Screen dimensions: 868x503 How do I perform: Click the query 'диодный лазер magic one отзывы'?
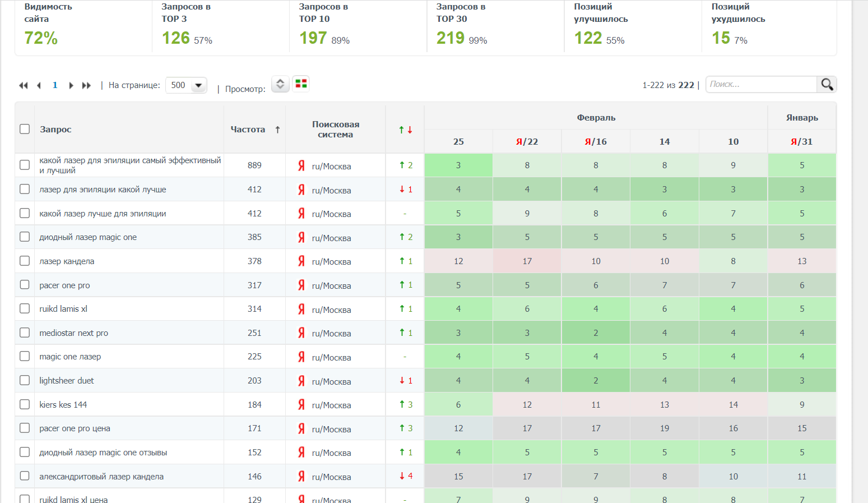click(x=103, y=453)
